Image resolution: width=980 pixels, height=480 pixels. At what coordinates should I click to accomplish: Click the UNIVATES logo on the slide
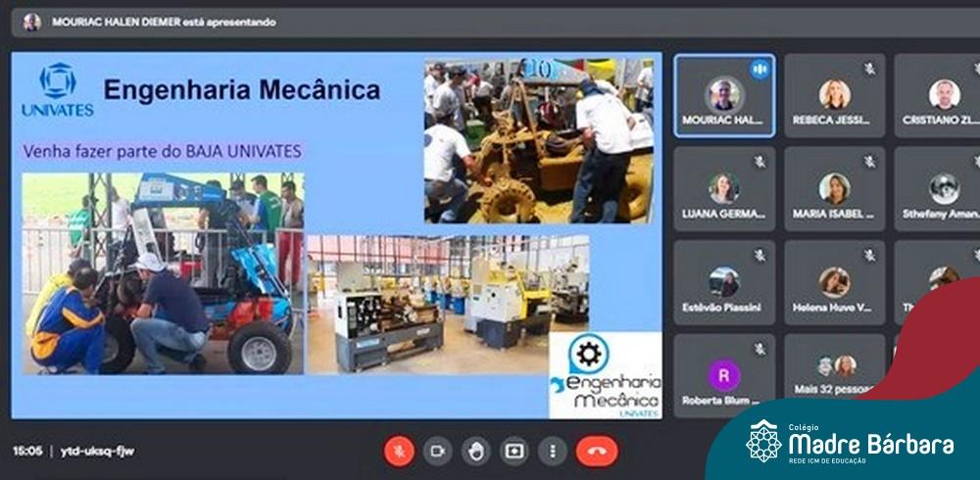pos(58,89)
